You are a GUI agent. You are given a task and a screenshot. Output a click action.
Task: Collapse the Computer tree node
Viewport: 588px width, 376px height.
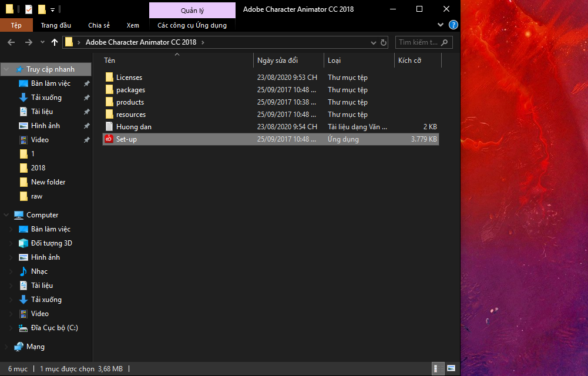coord(6,215)
